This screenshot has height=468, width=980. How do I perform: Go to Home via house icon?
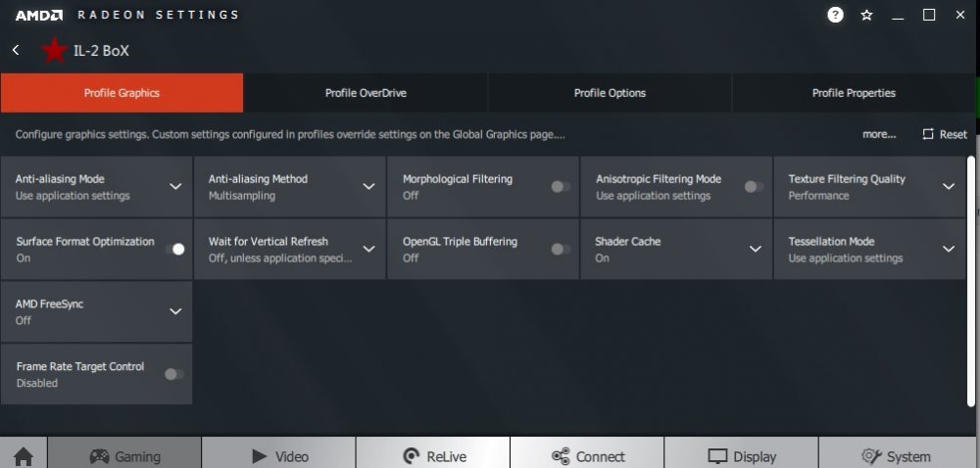click(x=24, y=456)
